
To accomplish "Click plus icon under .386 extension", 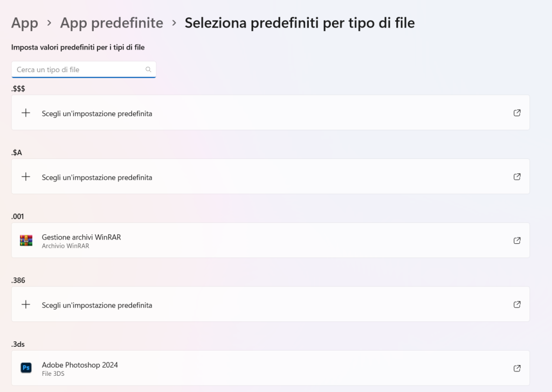I will pos(26,305).
